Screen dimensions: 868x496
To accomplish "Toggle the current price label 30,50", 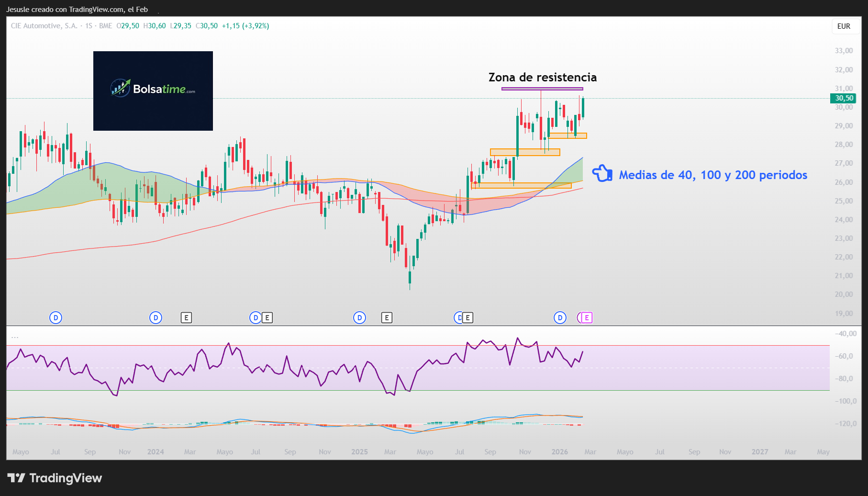I will click(845, 98).
